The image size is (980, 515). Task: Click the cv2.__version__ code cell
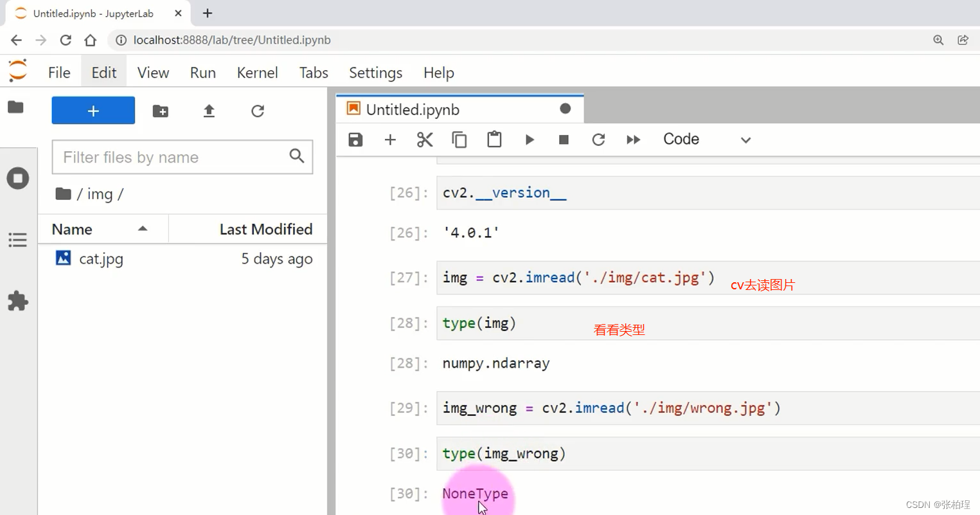point(708,193)
